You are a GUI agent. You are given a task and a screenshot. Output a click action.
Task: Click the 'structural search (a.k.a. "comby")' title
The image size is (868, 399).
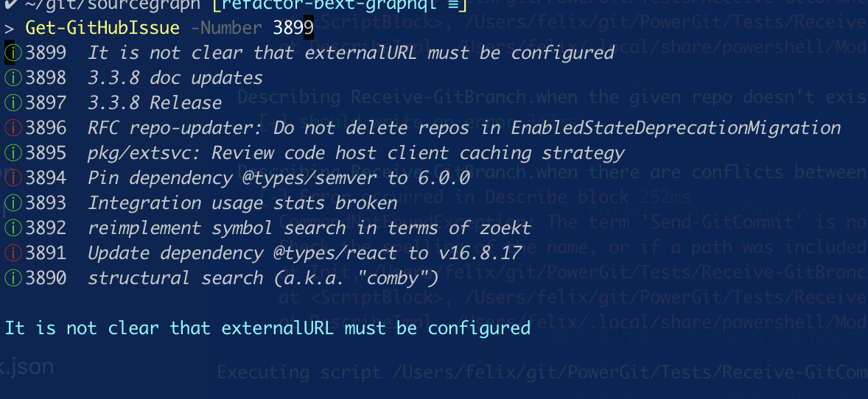(263, 278)
